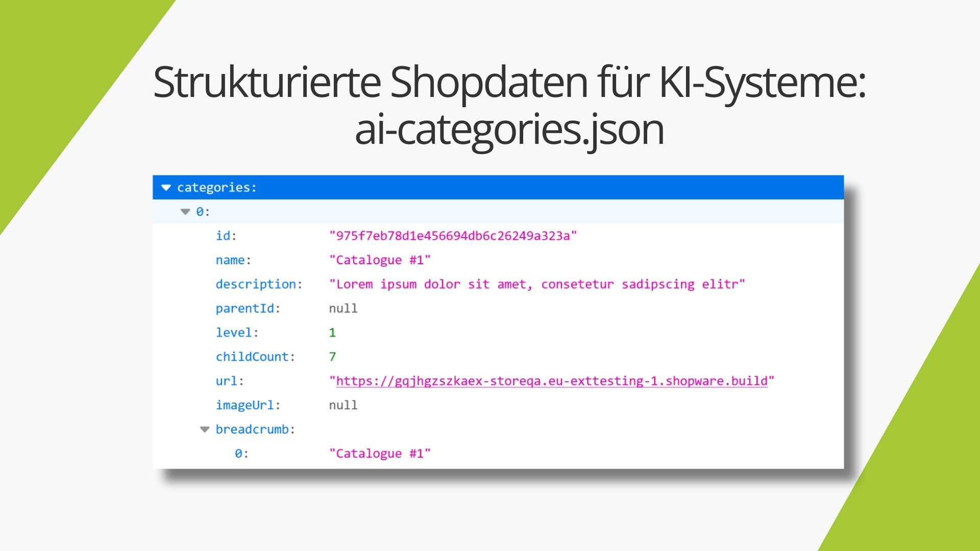Select id value "975f7eb78d1e456694db6c26249a323a"
980x551 pixels.
pyautogui.click(x=453, y=236)
